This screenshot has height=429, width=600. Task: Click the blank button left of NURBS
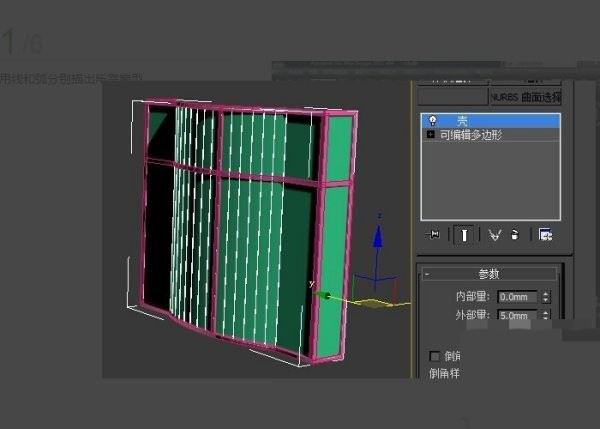tap(452, 97)
